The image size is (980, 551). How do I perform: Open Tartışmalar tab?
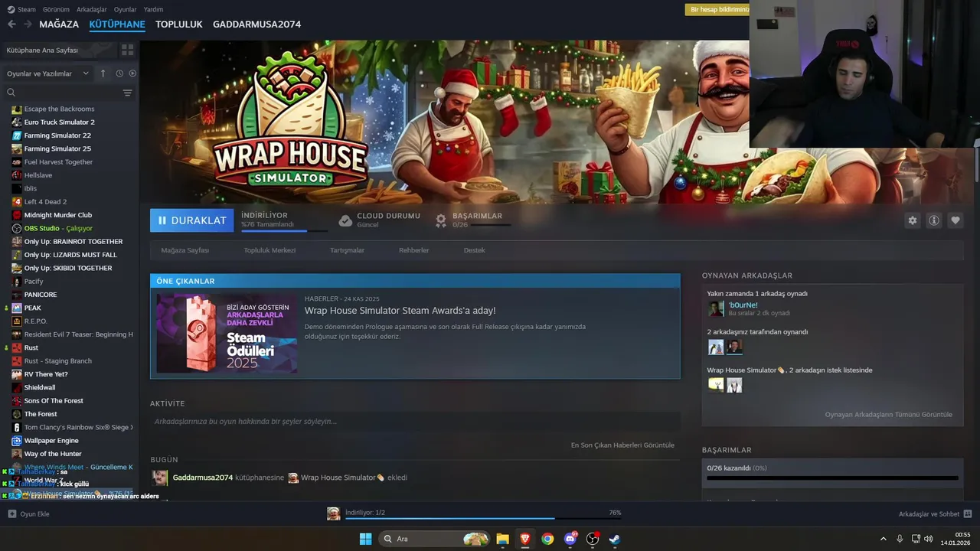347,250
